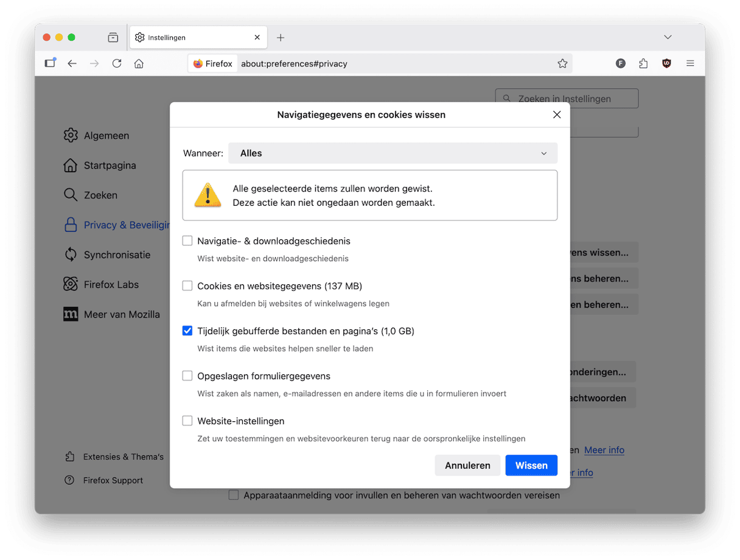Expand the Wanneer time range dropdown
The image size is (740, 560).
tap(393, 153)
